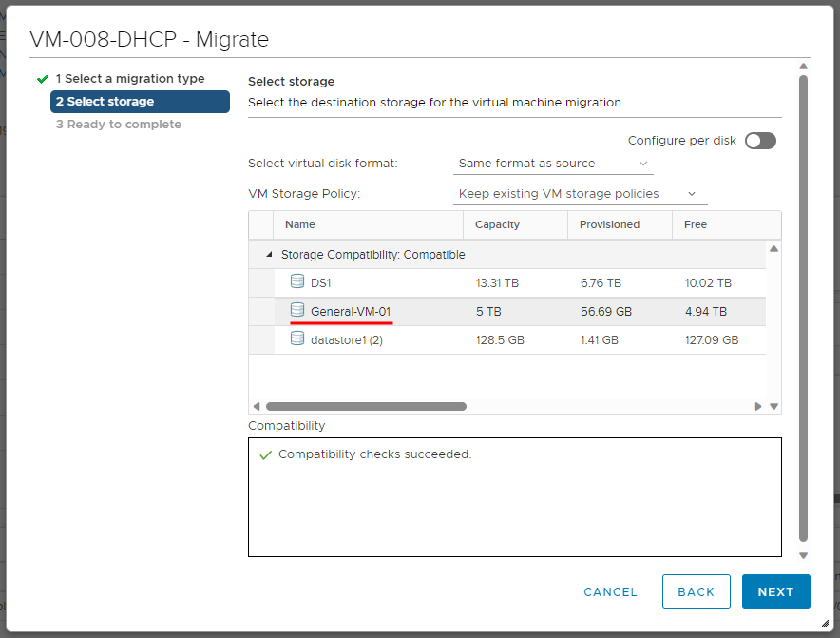
Task: Select step 3 Ready to complete
Action: tap(119, 125)
